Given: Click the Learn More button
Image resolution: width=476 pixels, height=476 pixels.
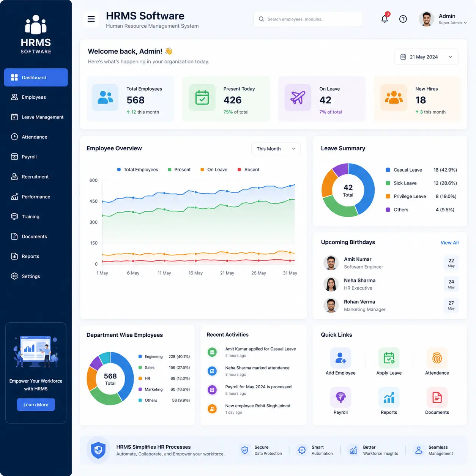Looking at the screenshot, I should pos(36,405).
